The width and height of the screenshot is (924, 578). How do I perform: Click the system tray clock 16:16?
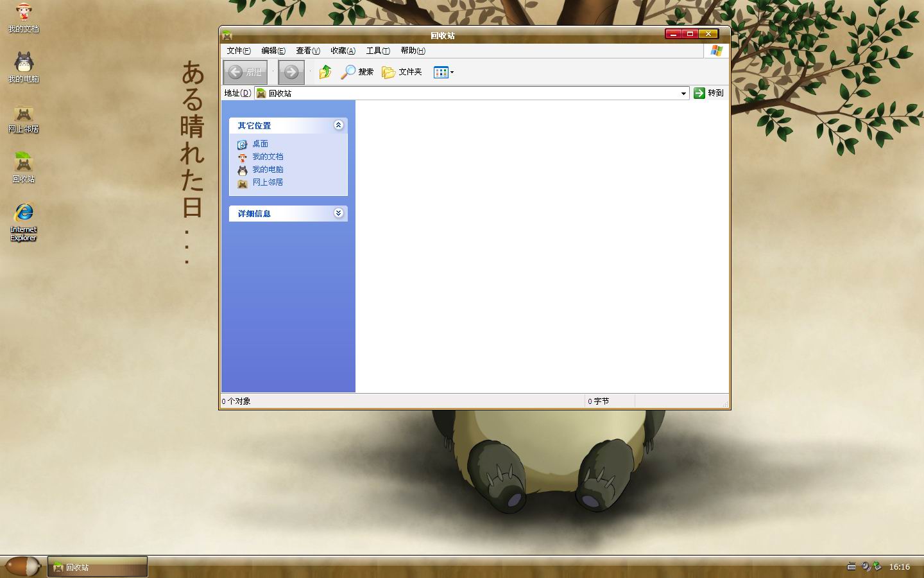(x=900, y=567)
